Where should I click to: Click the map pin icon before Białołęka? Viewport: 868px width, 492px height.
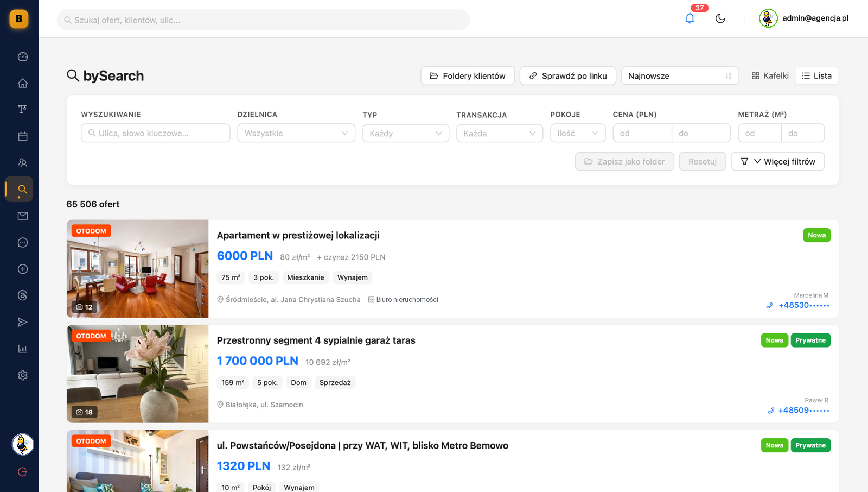point(220,405)
